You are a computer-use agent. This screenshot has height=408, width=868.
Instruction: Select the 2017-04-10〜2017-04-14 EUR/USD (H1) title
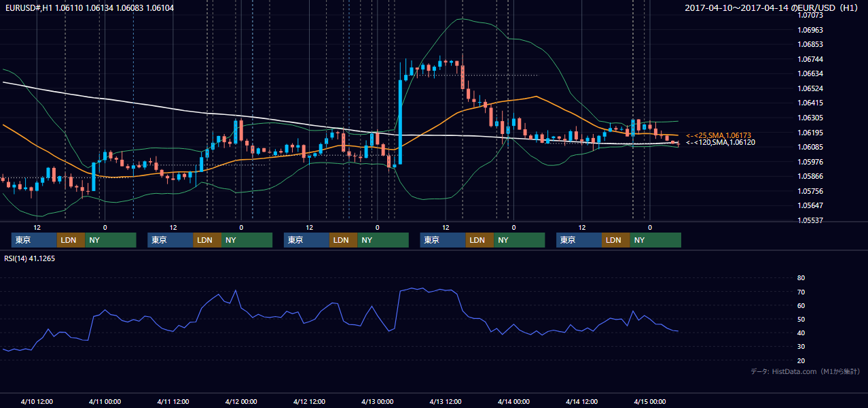[771, 7]
